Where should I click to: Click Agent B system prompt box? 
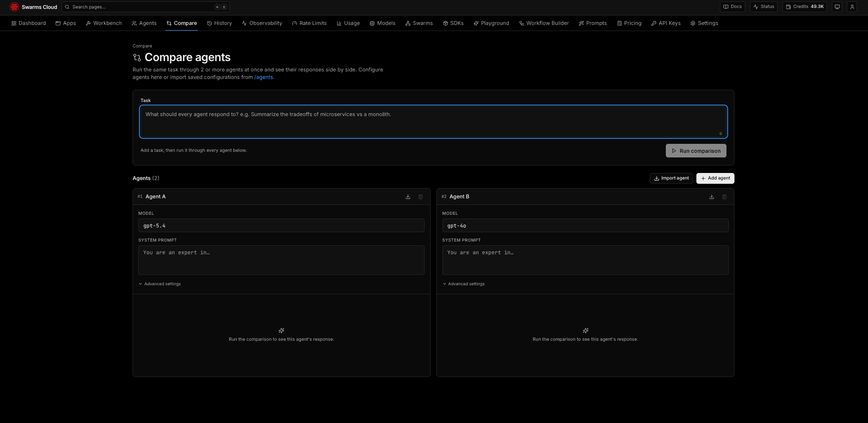point(585,260)
